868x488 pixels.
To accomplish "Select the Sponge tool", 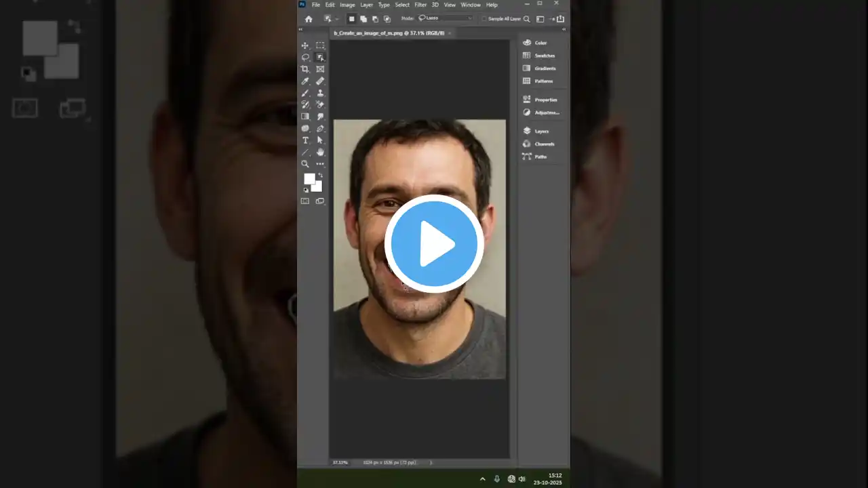I will pos(305,128).
